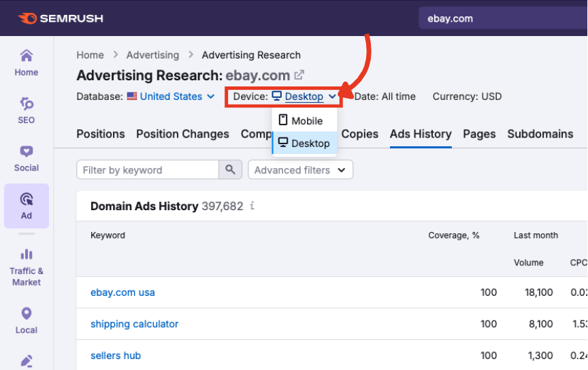
Task: Open Home in the left sidebar
Action: [x=27, y=63]
